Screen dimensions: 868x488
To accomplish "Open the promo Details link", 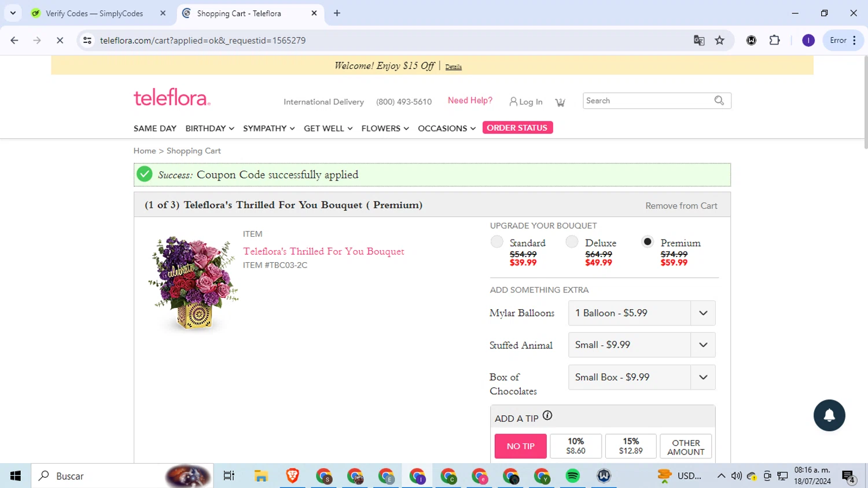I will (453, 67).
